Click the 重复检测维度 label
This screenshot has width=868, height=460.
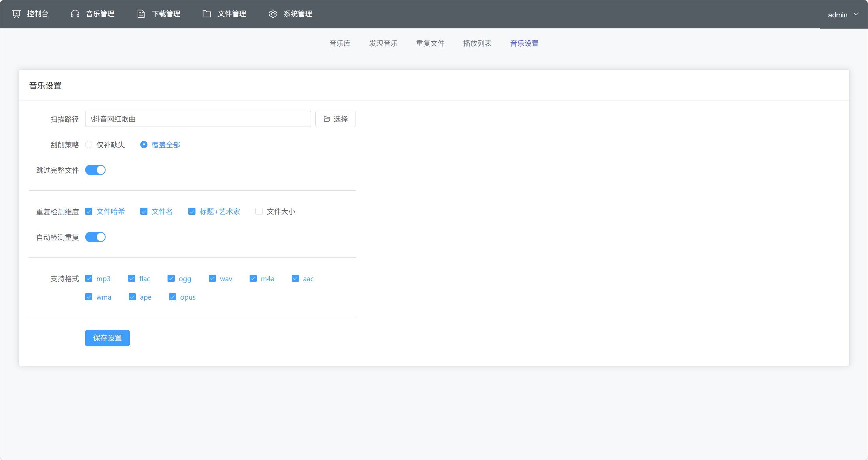pyautogui.click(x=58, y=212)
